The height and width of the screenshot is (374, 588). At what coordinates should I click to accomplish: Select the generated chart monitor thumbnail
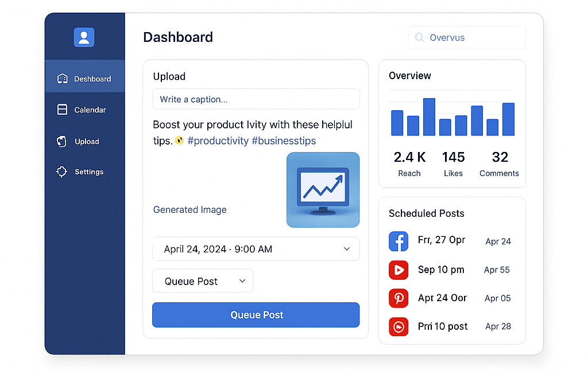point(323,190)
